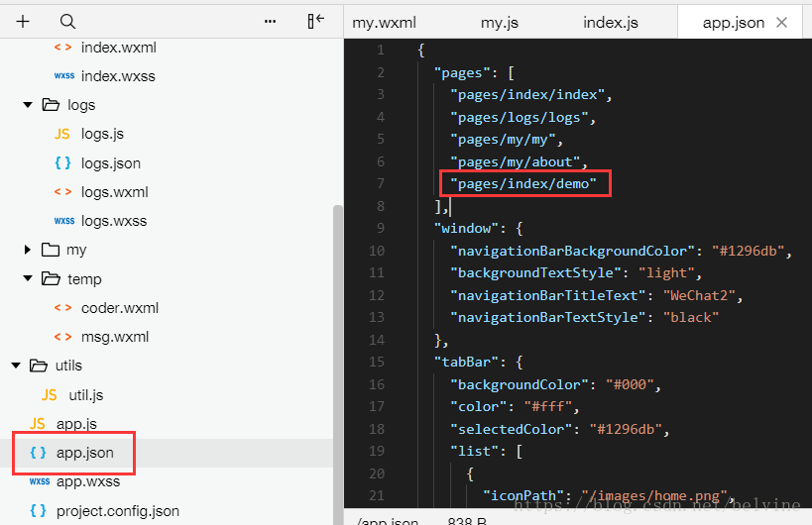Open index.wxml in the file tree
This screenshot has height=525, width=812.
click(119, 48)
